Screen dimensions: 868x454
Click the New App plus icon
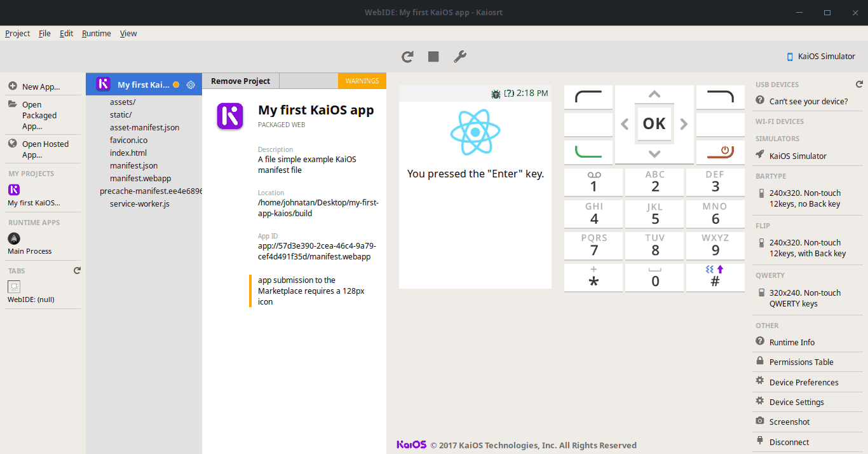pos(13,86)
